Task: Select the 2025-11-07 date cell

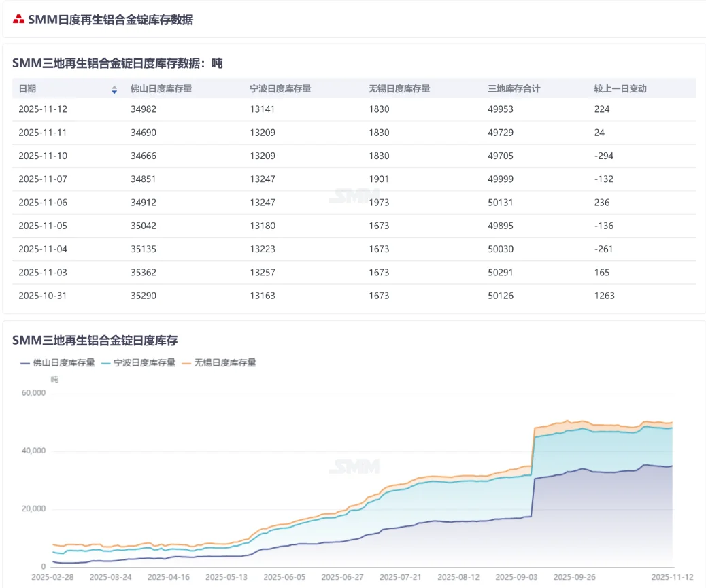Action: [x=43, y=179]
